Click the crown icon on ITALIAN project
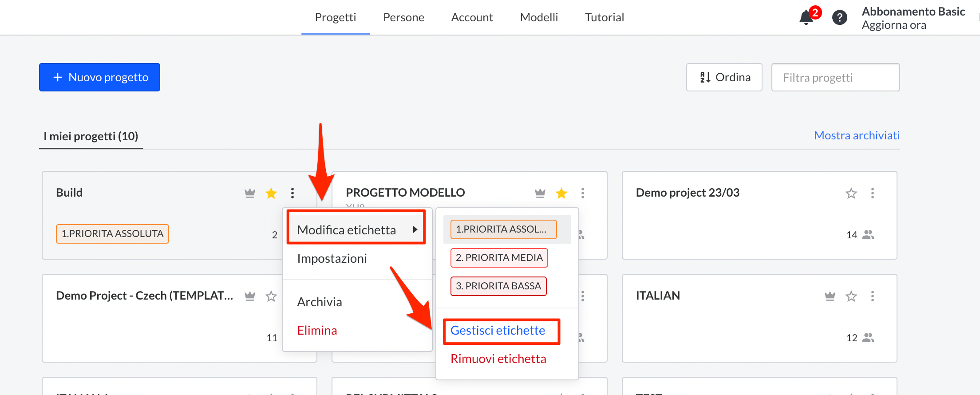The image size is (980, 395). [830, 296]
